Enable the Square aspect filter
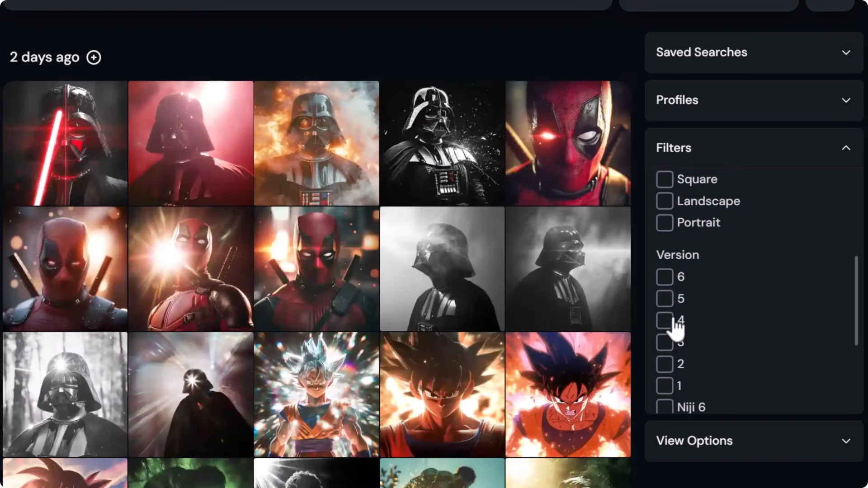The height and width of the screenshot is (488, 868). 665,179
